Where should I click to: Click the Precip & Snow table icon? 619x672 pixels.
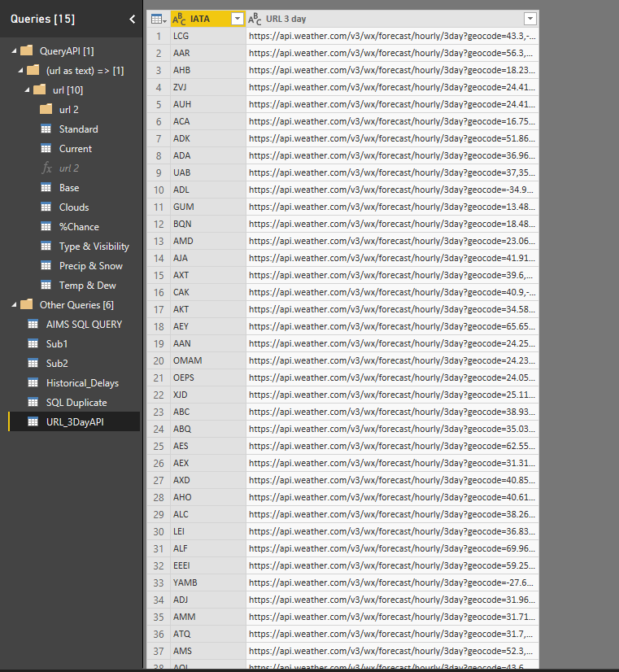(46, 266)
